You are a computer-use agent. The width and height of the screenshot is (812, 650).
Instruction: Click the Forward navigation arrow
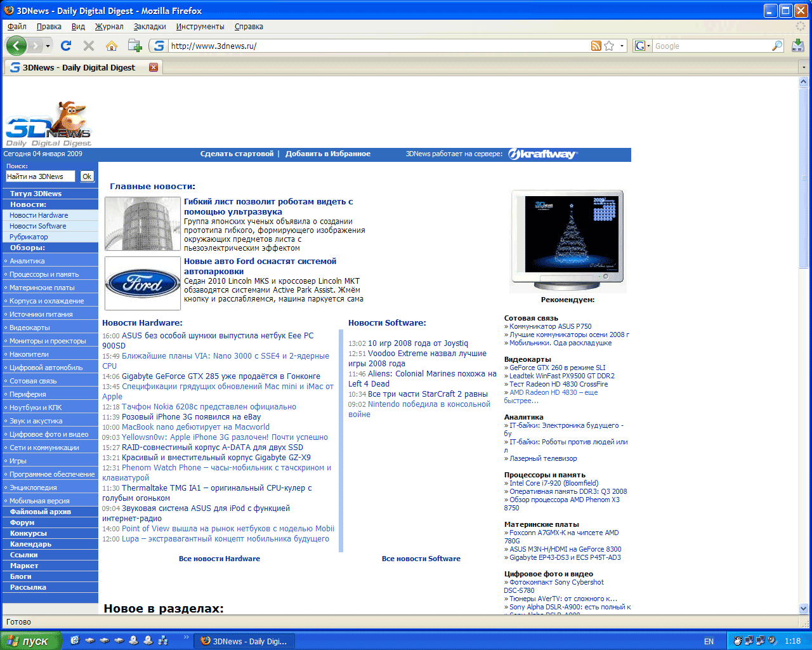[x=34, y=46]
